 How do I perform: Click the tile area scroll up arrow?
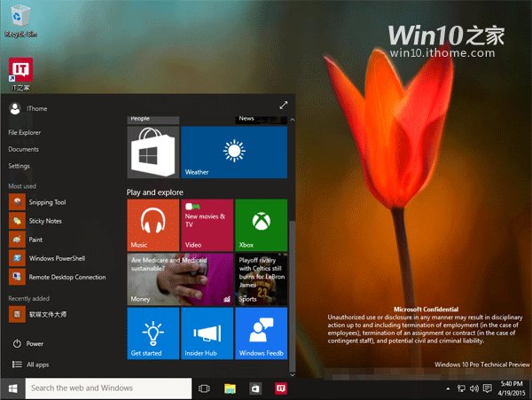coord(292,120)
